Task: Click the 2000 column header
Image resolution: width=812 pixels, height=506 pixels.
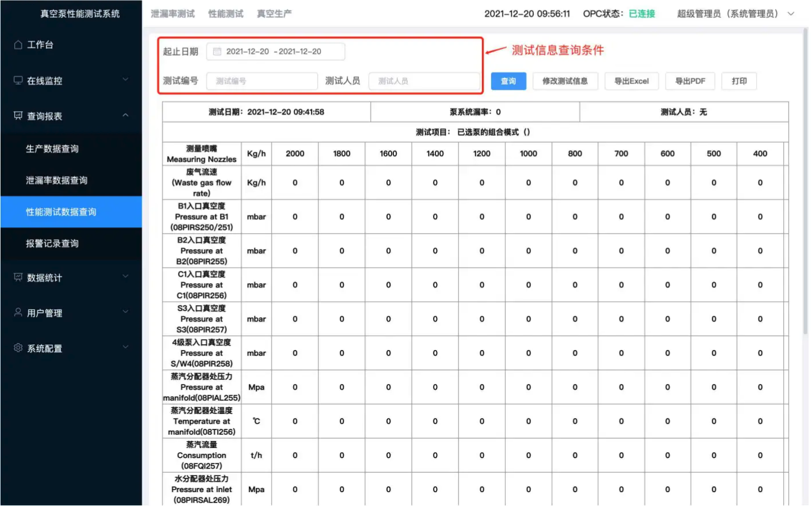Action: [295, 154]
